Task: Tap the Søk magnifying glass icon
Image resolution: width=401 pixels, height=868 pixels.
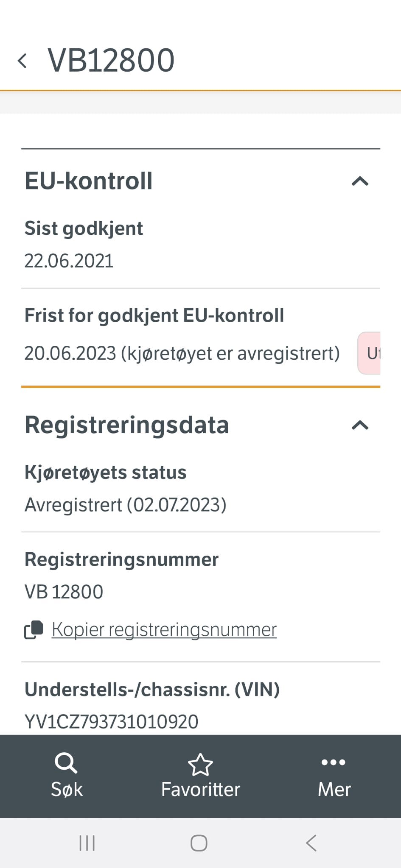Action: [66, 763]
